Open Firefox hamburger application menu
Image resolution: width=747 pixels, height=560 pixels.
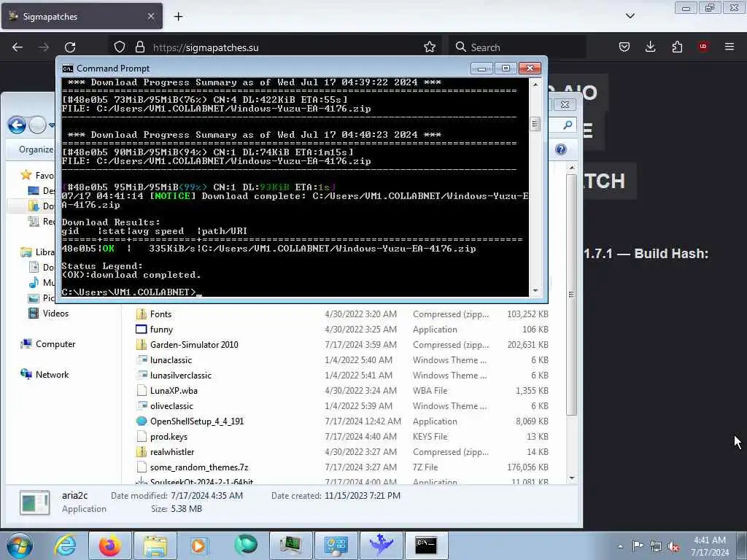click(729, 47)
